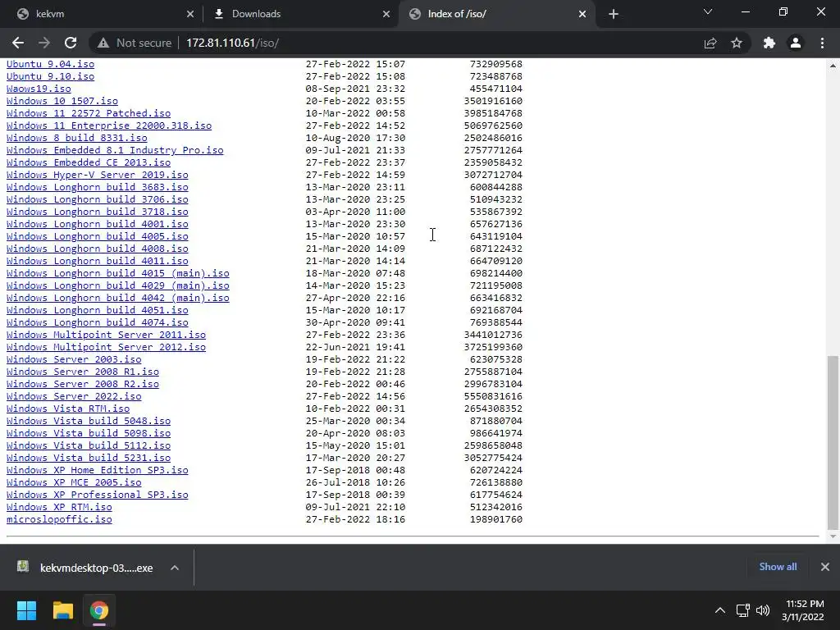The height and width of the screenshot is (630, 840).
Task: Download Windows Longhorn build 4015 (main).iso
Action: (118, 273)
